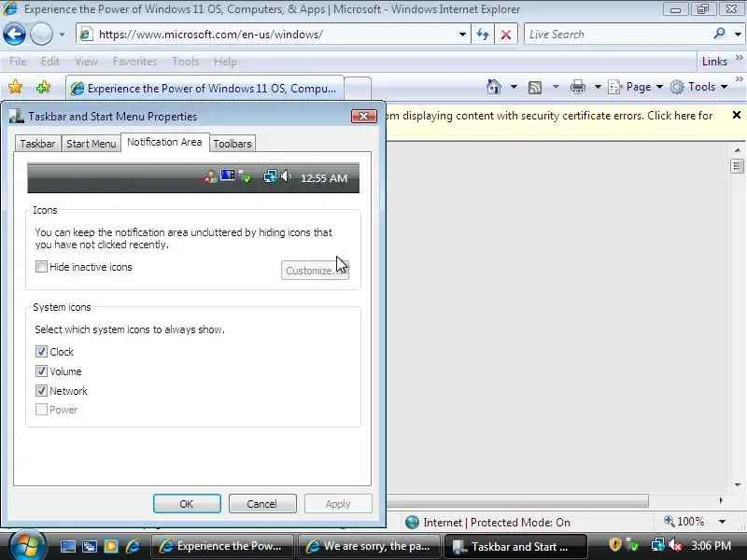This screenshot has width=747, height=560.
Task: Click the Live Search magnifier icon
Action: click(719, 34)
